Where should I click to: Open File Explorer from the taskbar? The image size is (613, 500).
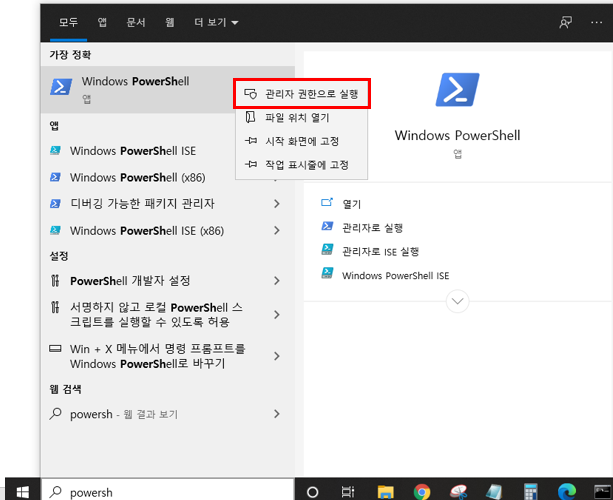(x=385, y=492)
